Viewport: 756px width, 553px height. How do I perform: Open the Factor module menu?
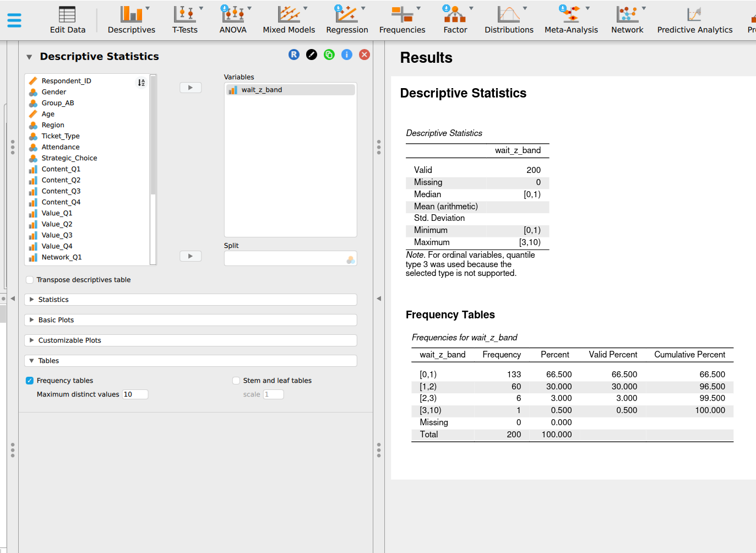pyautogui.click(x=455, y=20)
